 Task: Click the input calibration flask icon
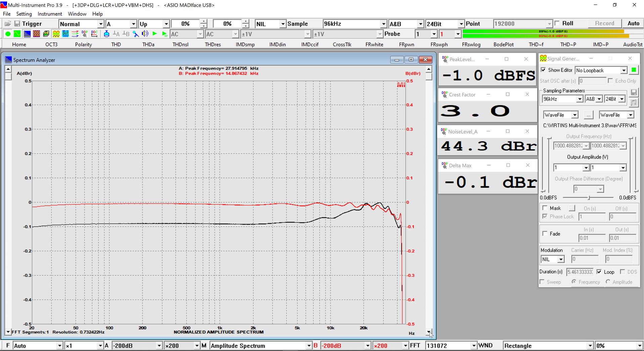106,34
